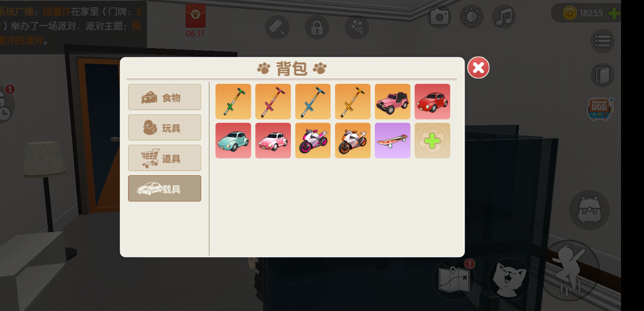Screen dimensions: 644x311
Task: Select the 载具 vehicles category
Action: coord(165,188)
